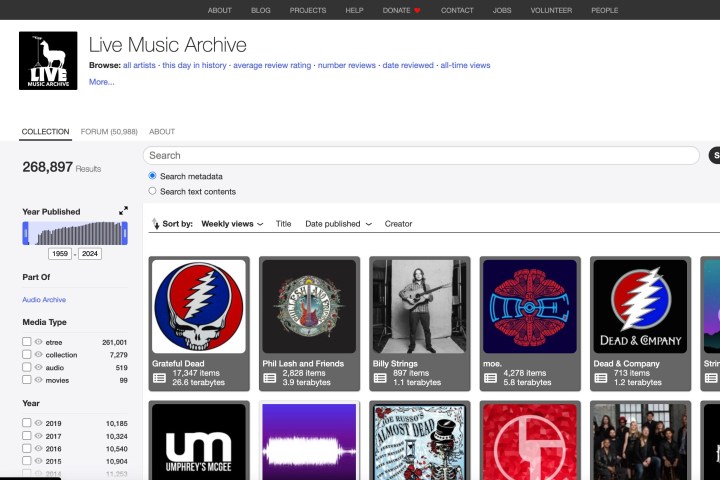
Task: Check the audio media type checkbox
Action: click(27, 368)
